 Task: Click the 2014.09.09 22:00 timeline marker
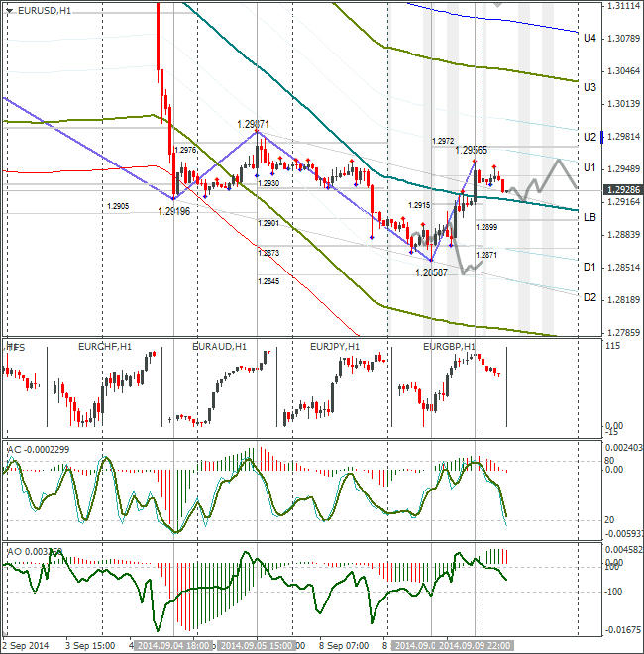[x=476, y=646]
